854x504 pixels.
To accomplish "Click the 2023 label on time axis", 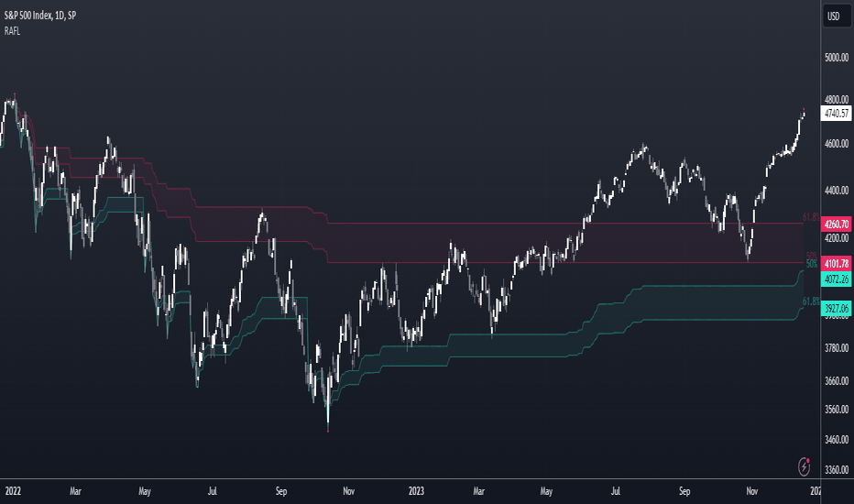I will [x=416, y=491].
